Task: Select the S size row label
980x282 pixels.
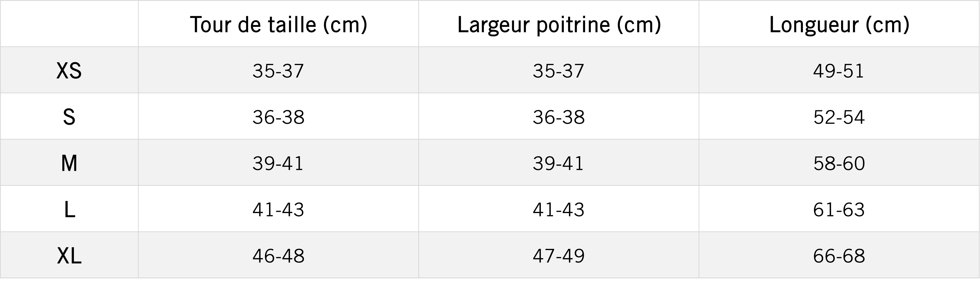Action: [69, 117]
